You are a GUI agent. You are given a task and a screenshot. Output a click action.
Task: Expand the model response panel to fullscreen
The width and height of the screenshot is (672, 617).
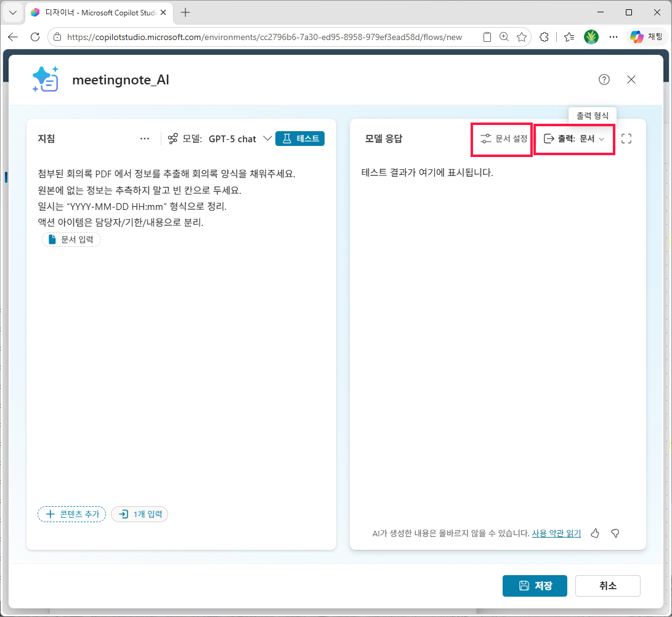(x=626, y=139)
